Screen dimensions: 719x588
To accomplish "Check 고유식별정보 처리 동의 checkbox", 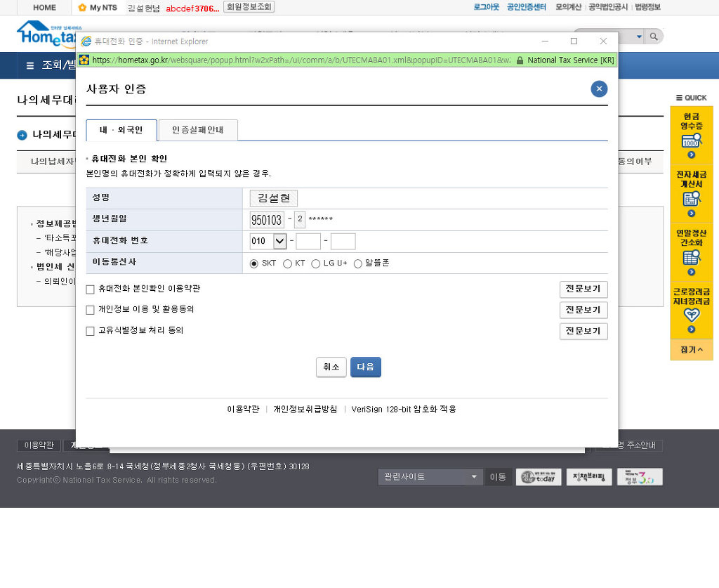I will pos(90,331).
